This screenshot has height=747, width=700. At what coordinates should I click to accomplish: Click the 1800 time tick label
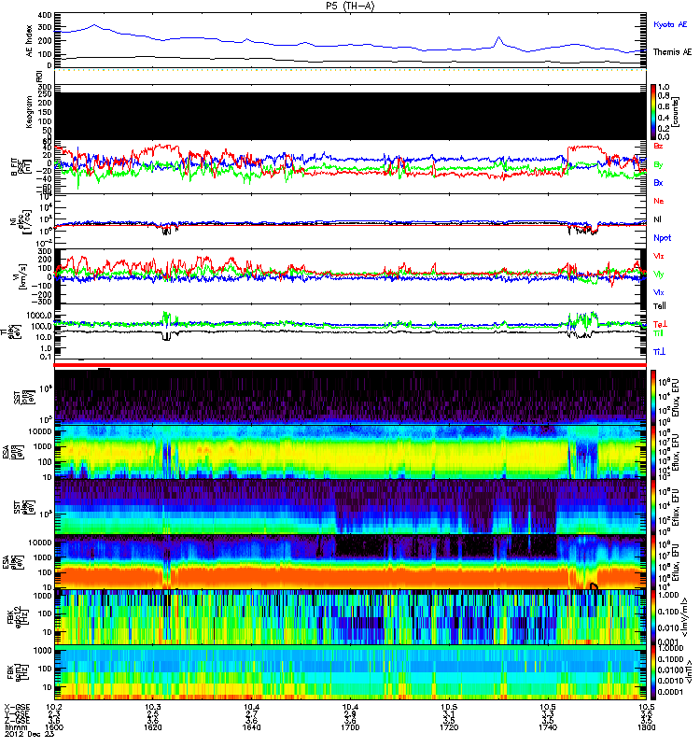click(646, 727)
